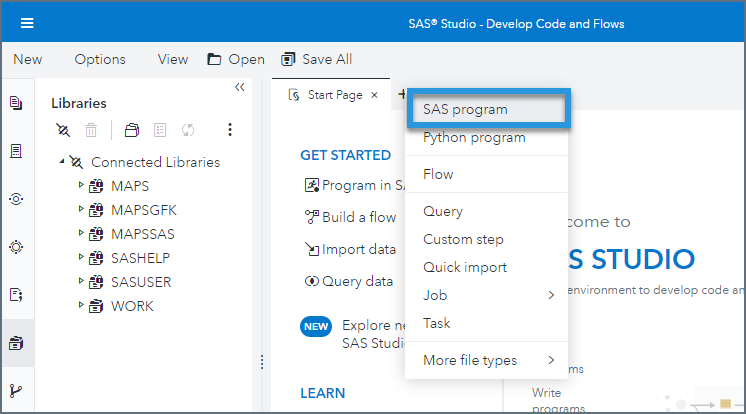This screenshot has width=746, height=414.
Task: Open the Libraries more options menu
Action: tap(230, 130)
